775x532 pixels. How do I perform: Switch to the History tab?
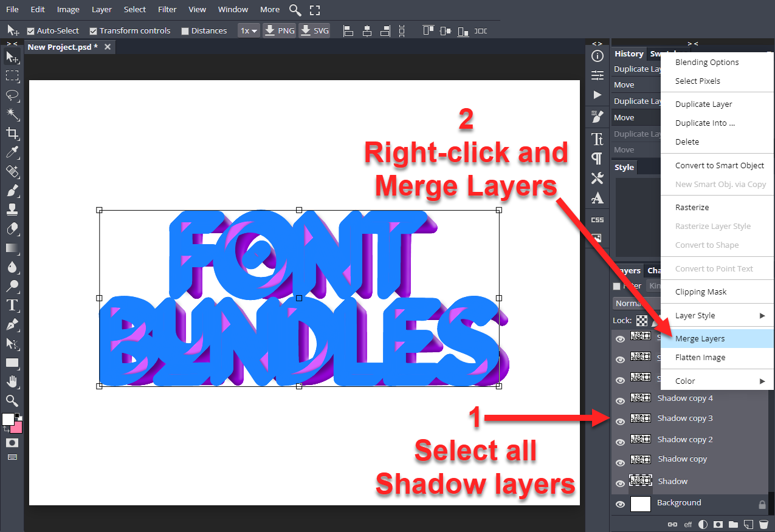pos(629,53)
